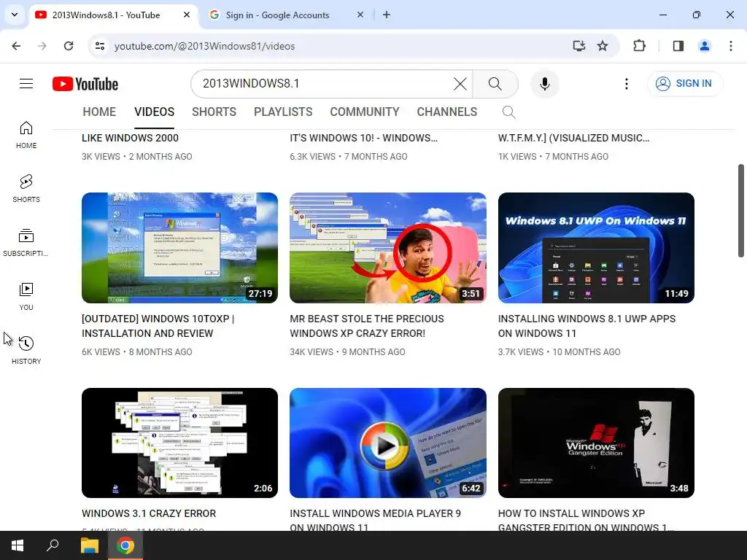The image size is (747, 560).
Task: Open 'WINDOWS 3.1 CRAZY ERROR' title link
Action: click(x=149, y=513)
